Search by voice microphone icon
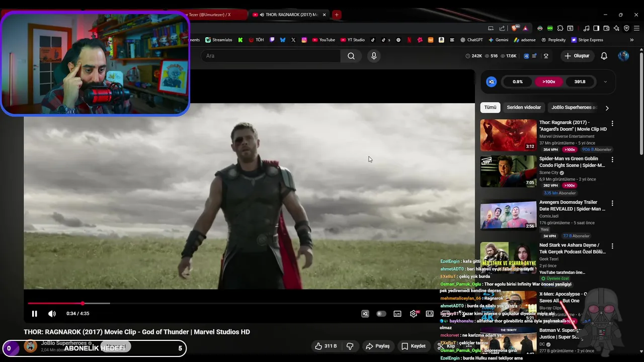The image size is (644, 362). click(374, 56)
